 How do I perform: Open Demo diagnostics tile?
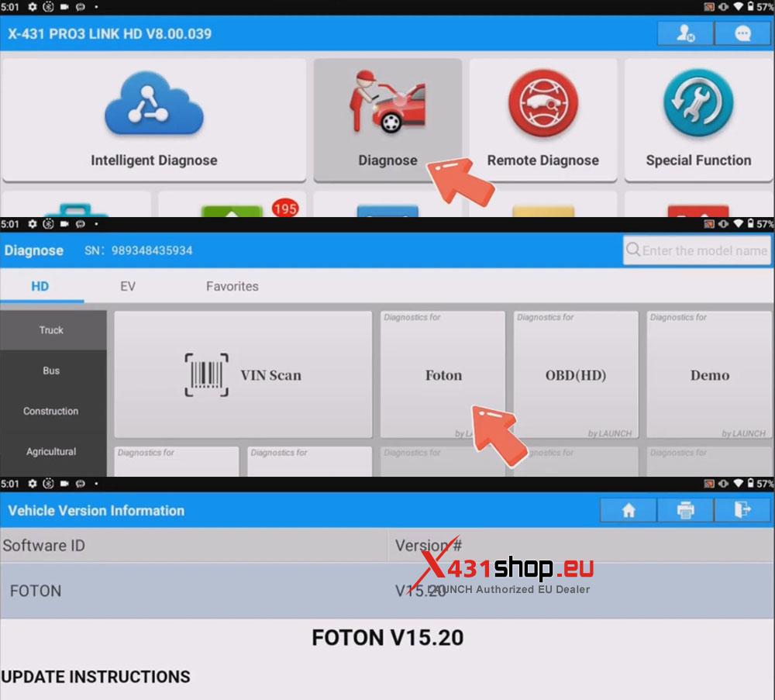pyautogui.click(x=709, y=374)
